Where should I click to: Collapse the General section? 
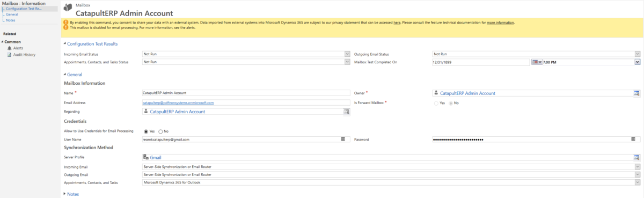(x=65, y=75)
